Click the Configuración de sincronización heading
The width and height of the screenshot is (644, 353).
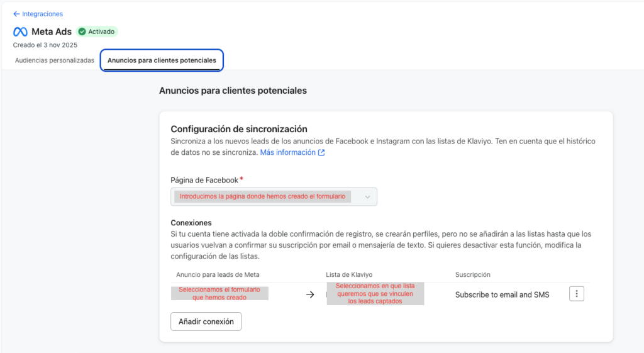tap(239, 129)
